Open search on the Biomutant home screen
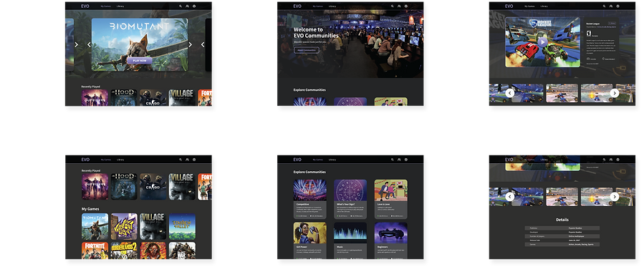Image resolution: width=644 pixels, height=272 pixels. (181, 6)
